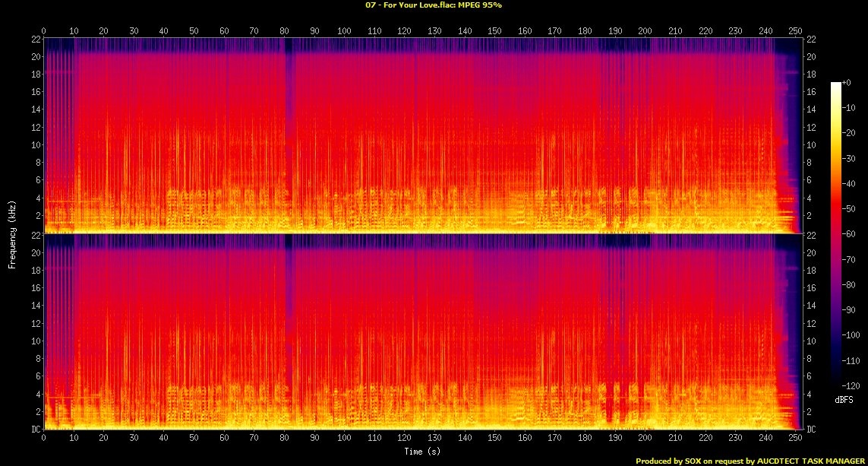Click the "-120" dBFS scale value

(x=851, y=385)
